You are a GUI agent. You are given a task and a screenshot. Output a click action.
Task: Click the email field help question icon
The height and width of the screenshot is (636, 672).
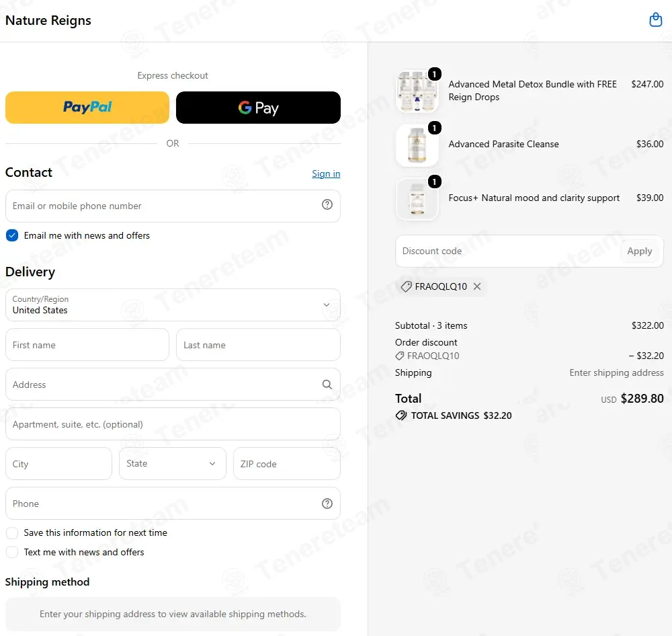coord(327,204)
